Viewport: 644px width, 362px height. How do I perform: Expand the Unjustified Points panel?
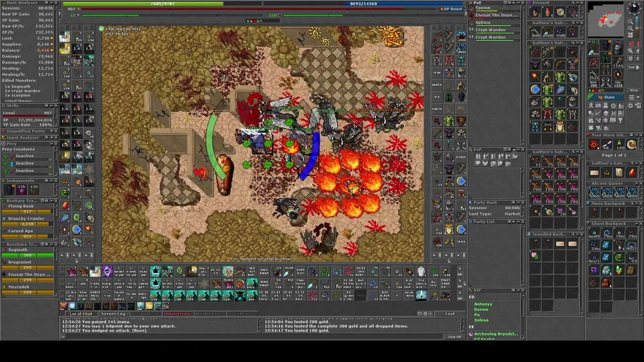52,131
